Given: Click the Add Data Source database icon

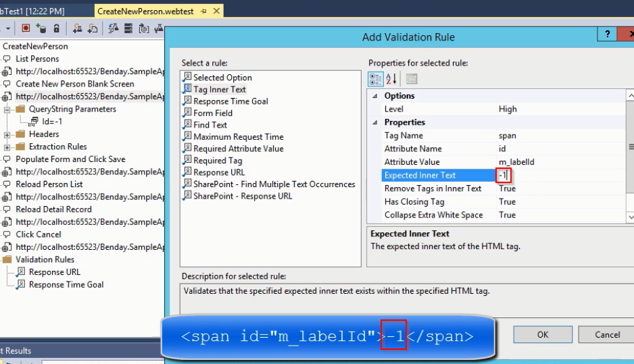Looking at the screenshot, I should click(x=41, y=28).
